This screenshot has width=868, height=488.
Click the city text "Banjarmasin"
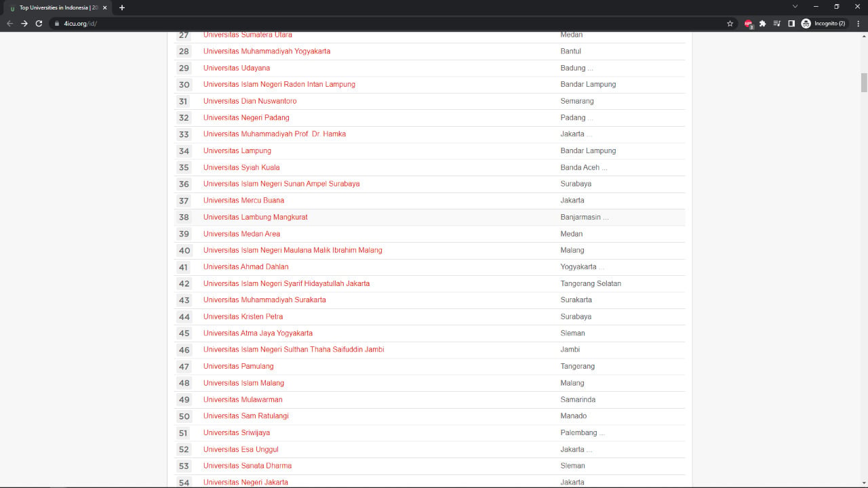[580, 217]
